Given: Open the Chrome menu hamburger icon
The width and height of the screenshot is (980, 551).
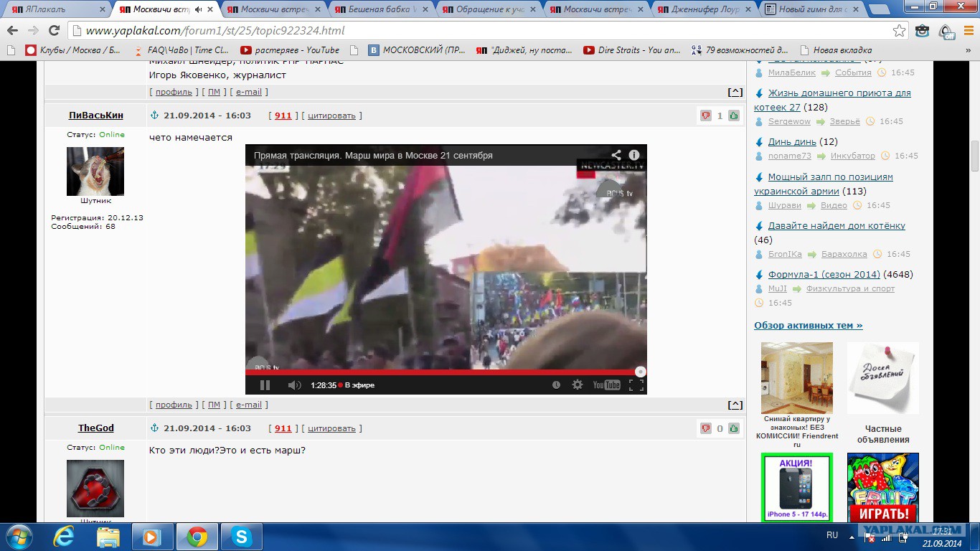Looking at the screenshot, I should tap(968, 31).
